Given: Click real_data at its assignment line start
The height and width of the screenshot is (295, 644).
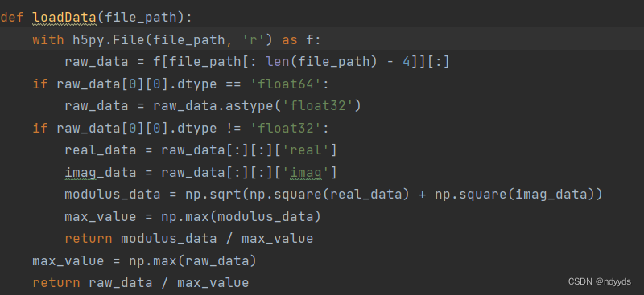Looking at the screenshot, I should coord(100,150).
